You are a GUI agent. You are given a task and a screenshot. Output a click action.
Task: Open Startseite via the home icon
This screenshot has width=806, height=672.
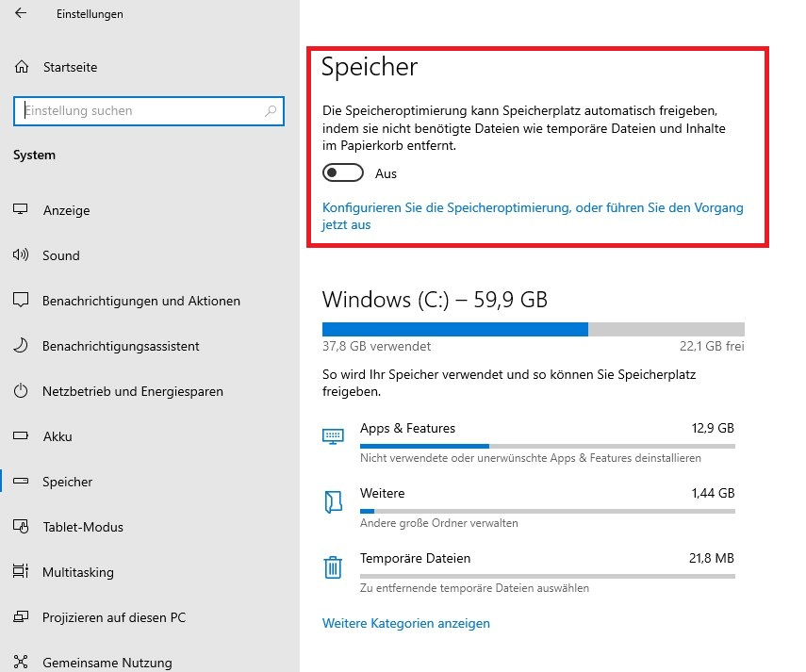(22, 67)
